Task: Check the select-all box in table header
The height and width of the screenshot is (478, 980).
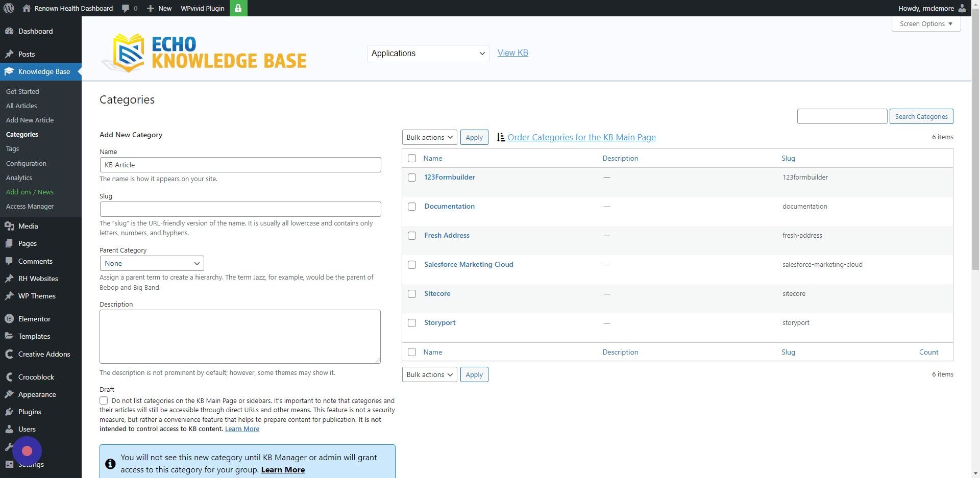Action: [412, 158]
